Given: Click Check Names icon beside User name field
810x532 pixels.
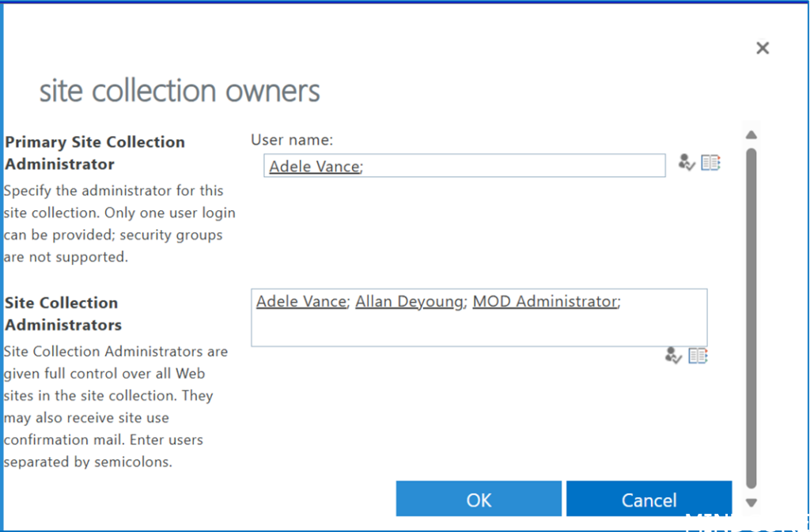Looking at the screenshot, I should pos(687,163).
